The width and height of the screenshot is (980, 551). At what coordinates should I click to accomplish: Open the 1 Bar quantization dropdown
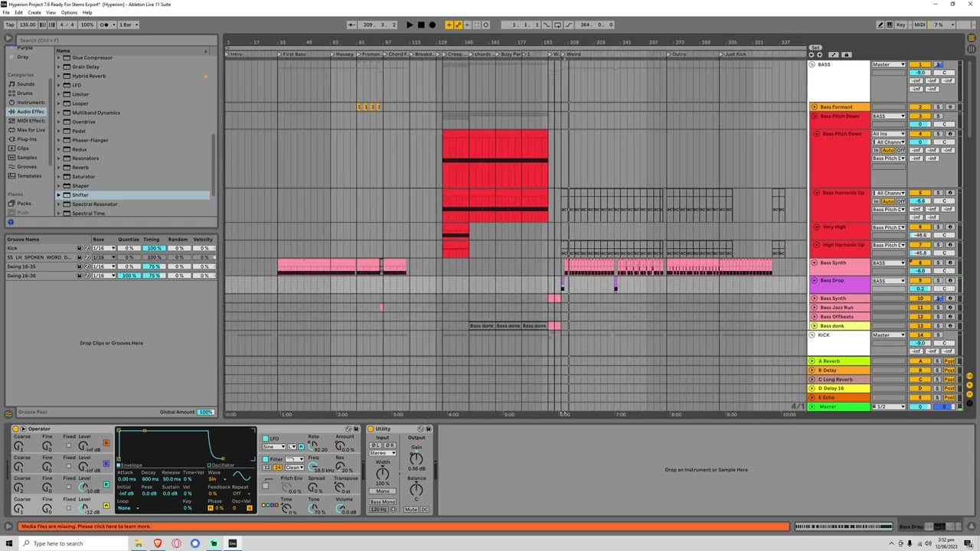tap(127, 24)
